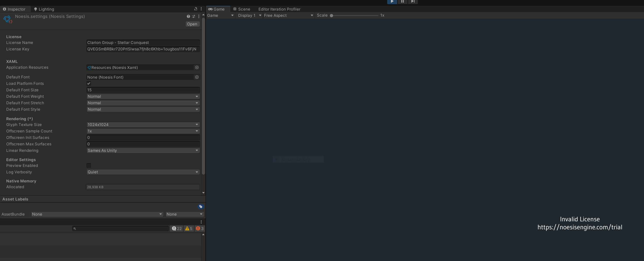Open the console panel kebab menu
This screenshot has height=261, width=644.
pos(201,222)
